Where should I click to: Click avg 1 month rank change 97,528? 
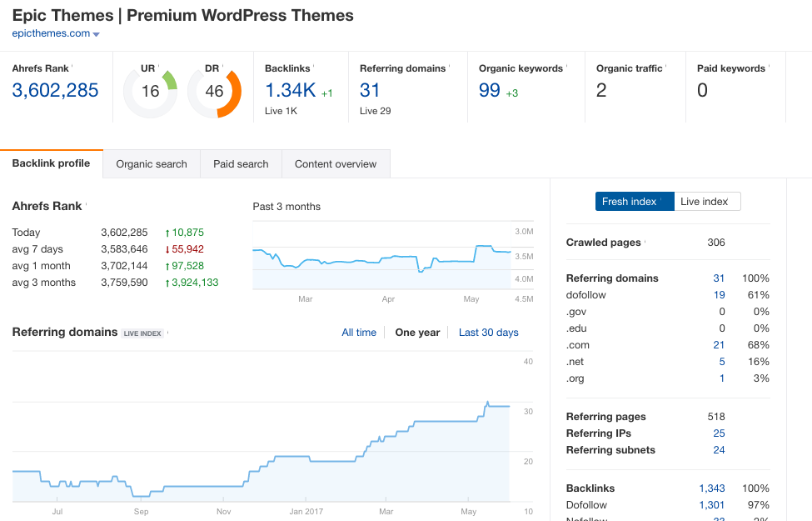pyautogui.click(x=184, y=265)
